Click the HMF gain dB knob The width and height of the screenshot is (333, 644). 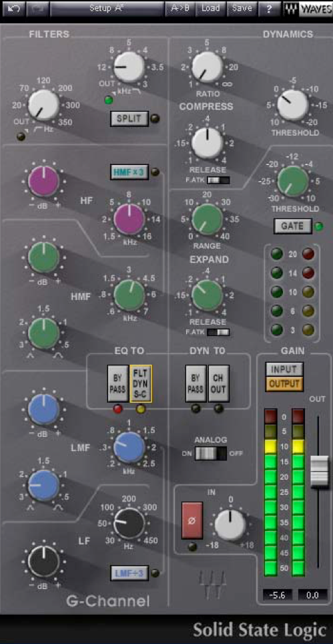43,257
